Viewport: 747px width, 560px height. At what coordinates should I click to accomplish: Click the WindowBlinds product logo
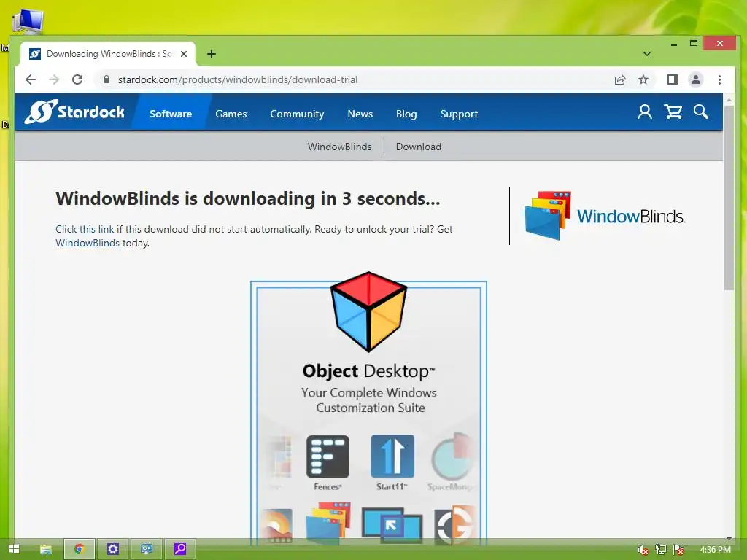click(x=605, y=216)
